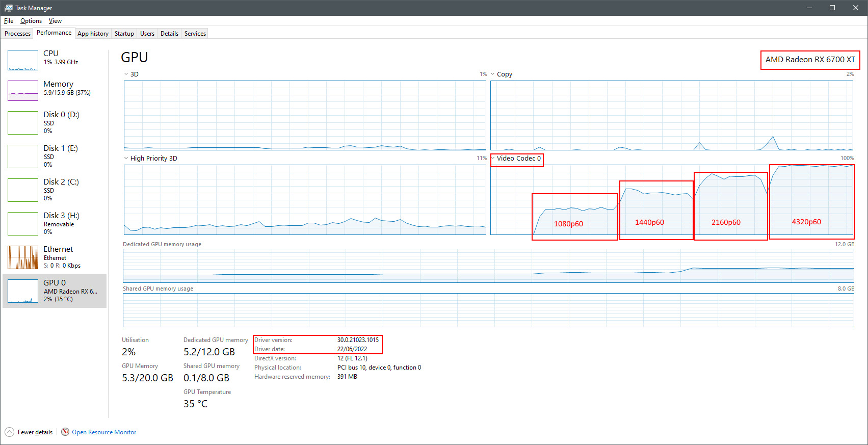Screen dimensions: 868x445
Task: Select the GPU 0 AMD Radeon entry text
Action: point(70,291)
